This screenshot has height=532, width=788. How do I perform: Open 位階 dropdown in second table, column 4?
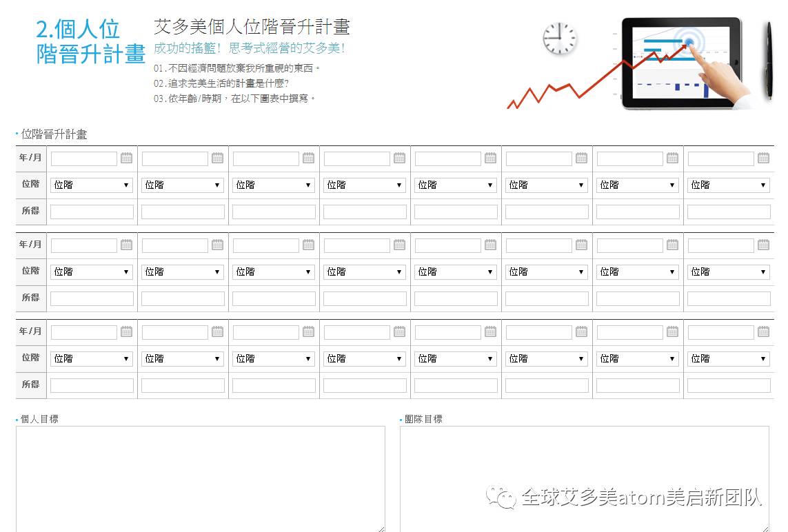(x=365, y=272)
